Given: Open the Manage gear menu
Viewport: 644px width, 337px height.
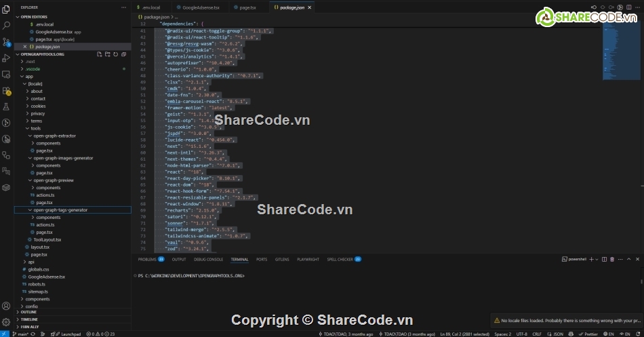Looking at the screenshot, I should click(6, 322).
